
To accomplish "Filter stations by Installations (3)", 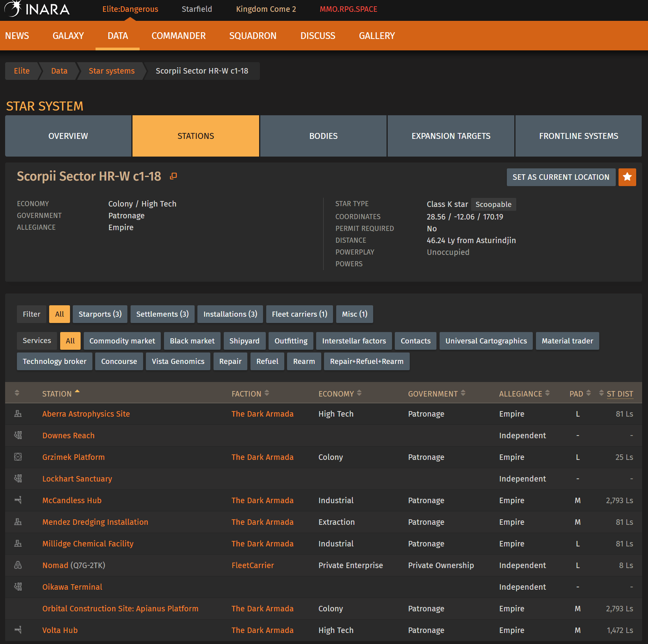I will coord(230,314).
